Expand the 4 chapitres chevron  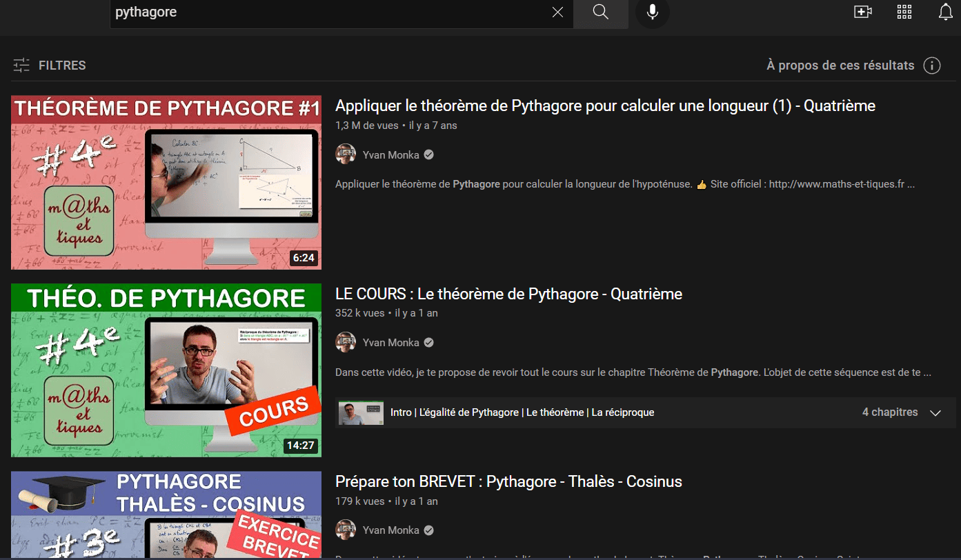click(935, 412)
